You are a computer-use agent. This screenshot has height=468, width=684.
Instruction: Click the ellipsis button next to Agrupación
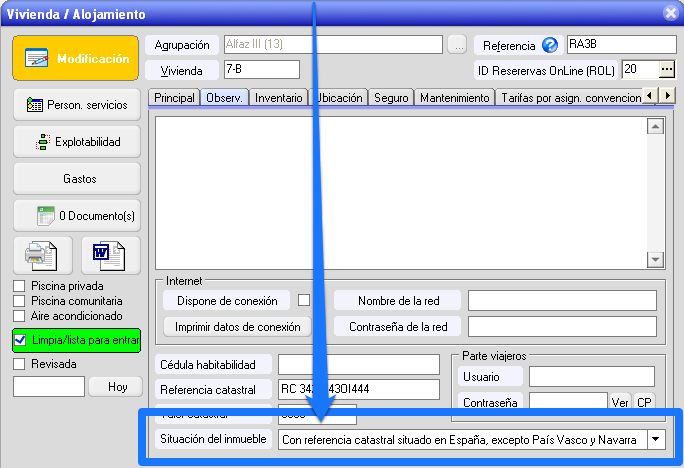pyautogui.click(x=457, y=45)
